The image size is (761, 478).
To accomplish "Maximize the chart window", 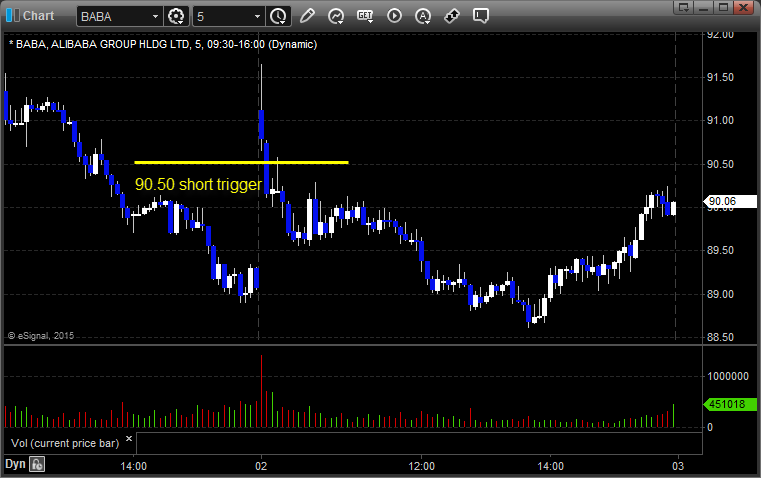I will 723,7.
